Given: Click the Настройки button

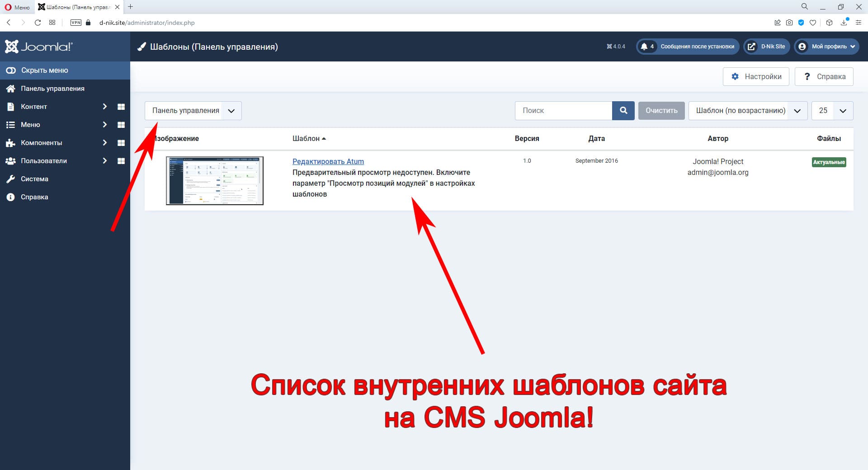Looking at the screenshot, I should coord(756,76).
